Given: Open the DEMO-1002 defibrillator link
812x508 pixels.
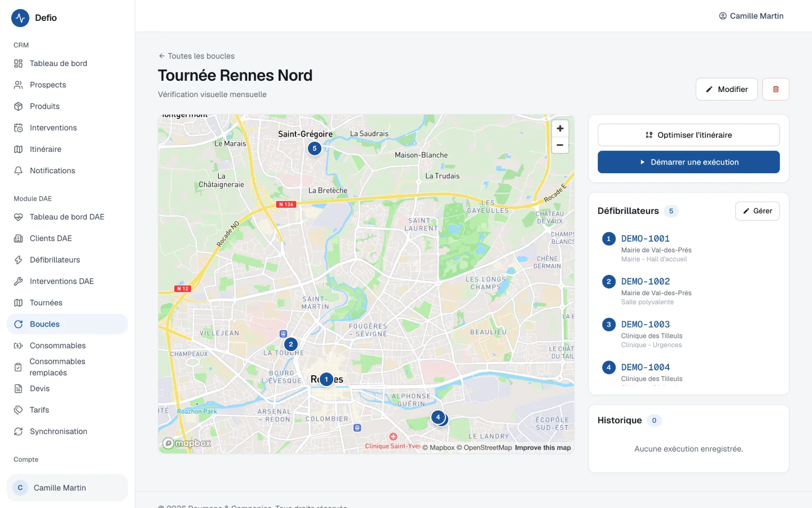Looking at the screenshot, I should click(645, 281).
